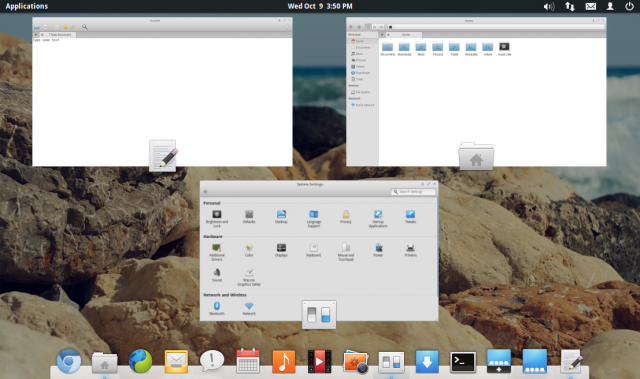Click path bar in Files window
The image size is (640, 379).
point(496,27)
